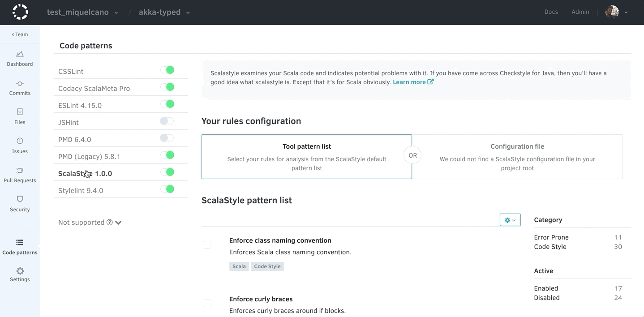Check the Enforce class naming convention checkbox
This screenshot has height=317, width=644.
(x=207, y=244)
